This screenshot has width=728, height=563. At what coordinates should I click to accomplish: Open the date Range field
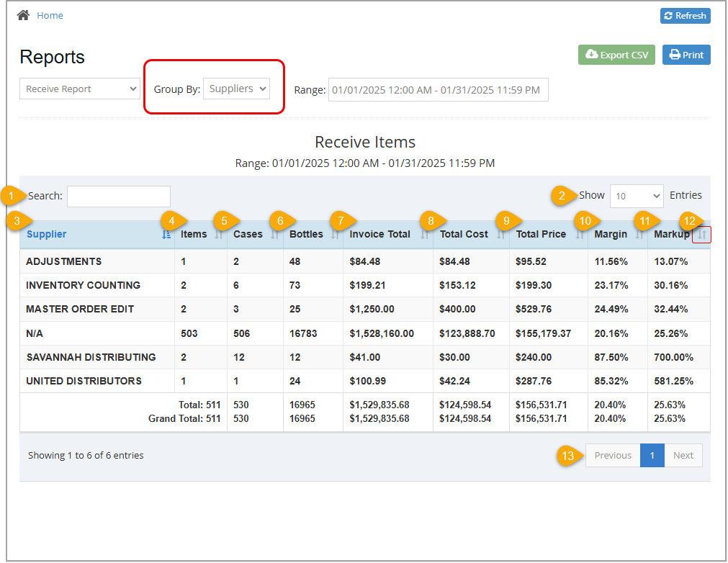(438, 89)
